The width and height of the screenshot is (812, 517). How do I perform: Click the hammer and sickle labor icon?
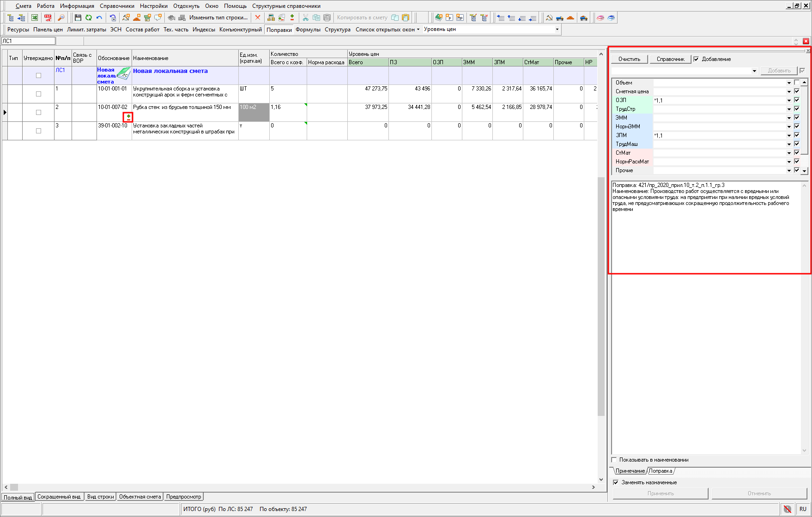pyautogui.click(x=549, y=18)
